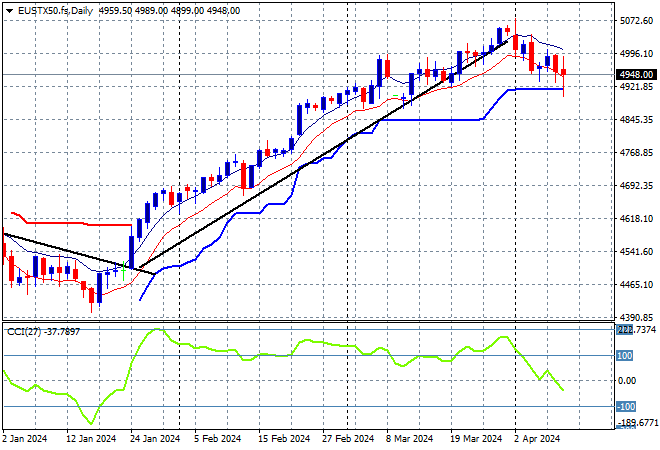Click the 4390.85 price axis label

[x=636, y=317]
